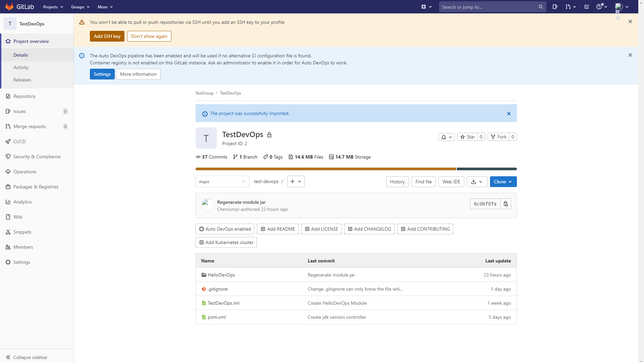Open Issues in the sidebar
This screenshot has height=362, width=644.
click(x=37, y=111)
